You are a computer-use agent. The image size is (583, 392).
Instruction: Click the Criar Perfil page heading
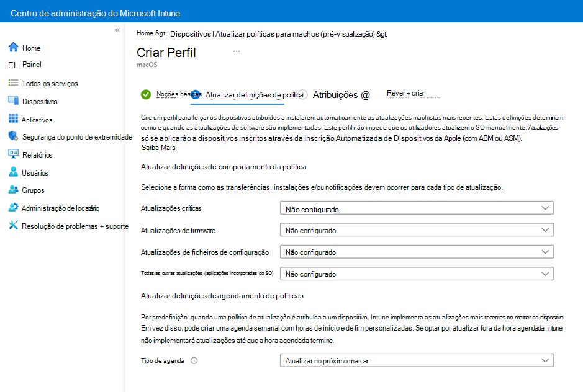(x=166, y=53)
